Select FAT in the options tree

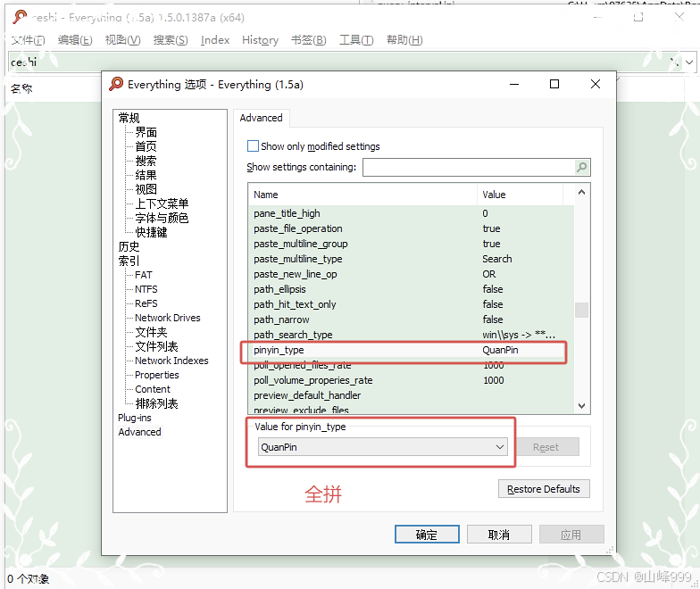tap(144, 275)
